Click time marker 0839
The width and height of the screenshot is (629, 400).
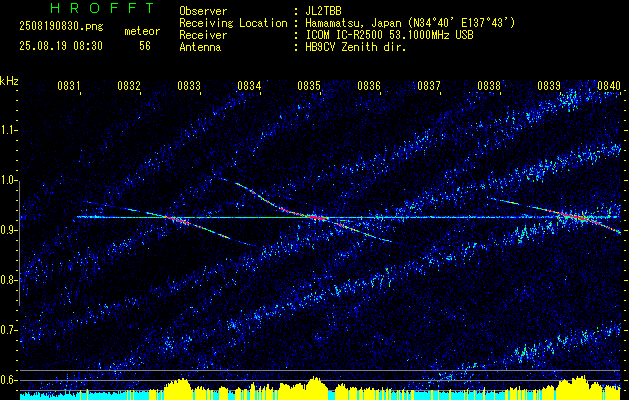(x=549, y=86)
